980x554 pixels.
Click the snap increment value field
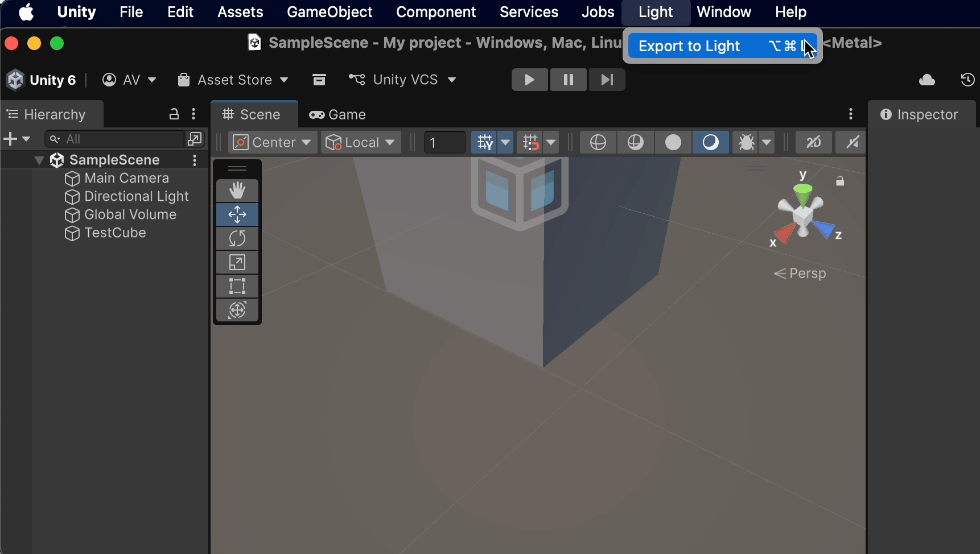(x=444, y=142)
